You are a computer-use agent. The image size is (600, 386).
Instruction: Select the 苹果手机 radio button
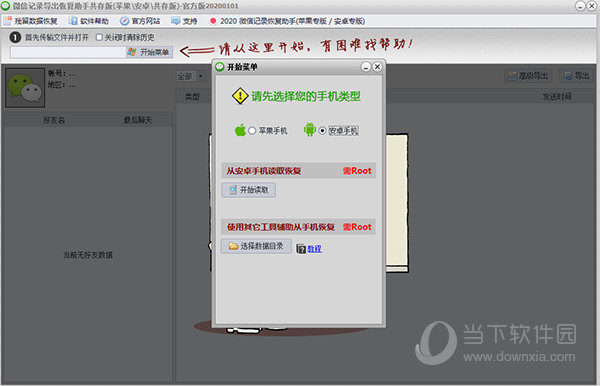click(252, 131)
